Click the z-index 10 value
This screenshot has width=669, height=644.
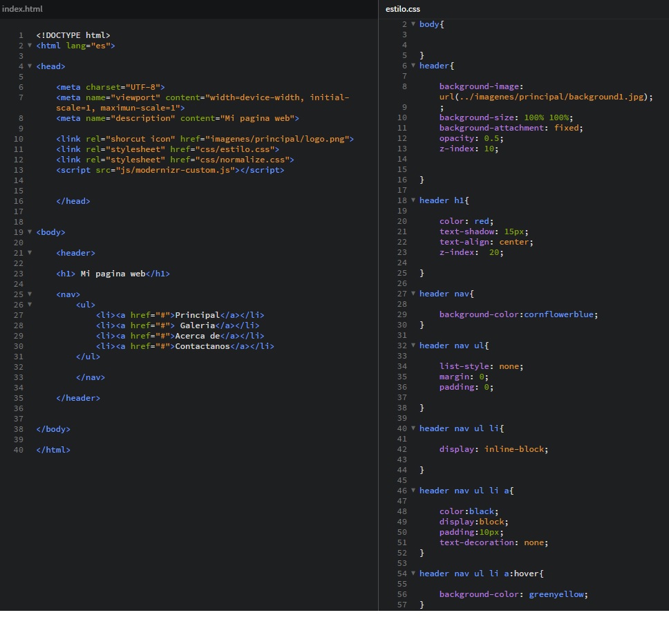[x=489, y=149]
